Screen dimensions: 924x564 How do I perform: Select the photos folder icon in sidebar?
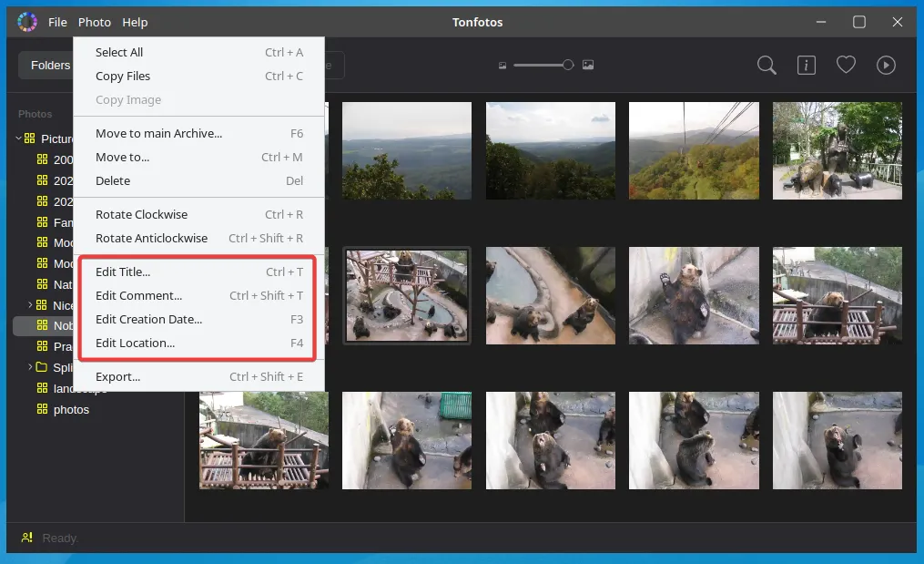42,409
